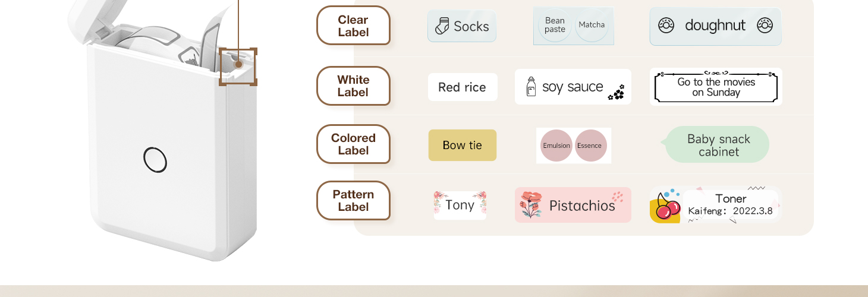This screenshot has height=297, width=868.
Task: Click the green Baby snack cabinet bubble
Action: (716, 144)
